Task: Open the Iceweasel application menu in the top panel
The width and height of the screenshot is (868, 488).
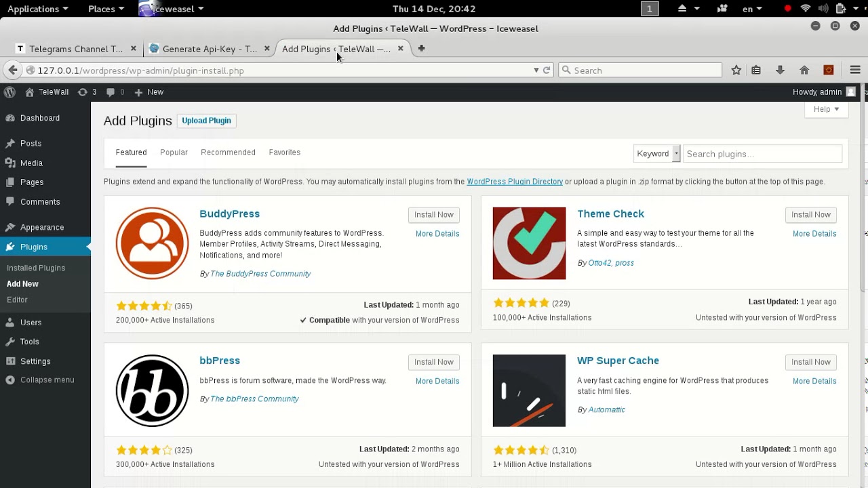Action: click(172, 9)
